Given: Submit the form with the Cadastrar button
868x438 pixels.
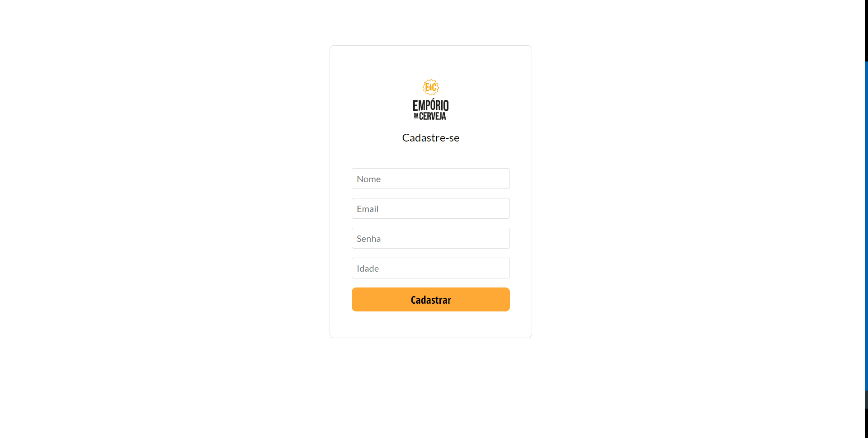Looking at the screenshot, I should point(431,300).
